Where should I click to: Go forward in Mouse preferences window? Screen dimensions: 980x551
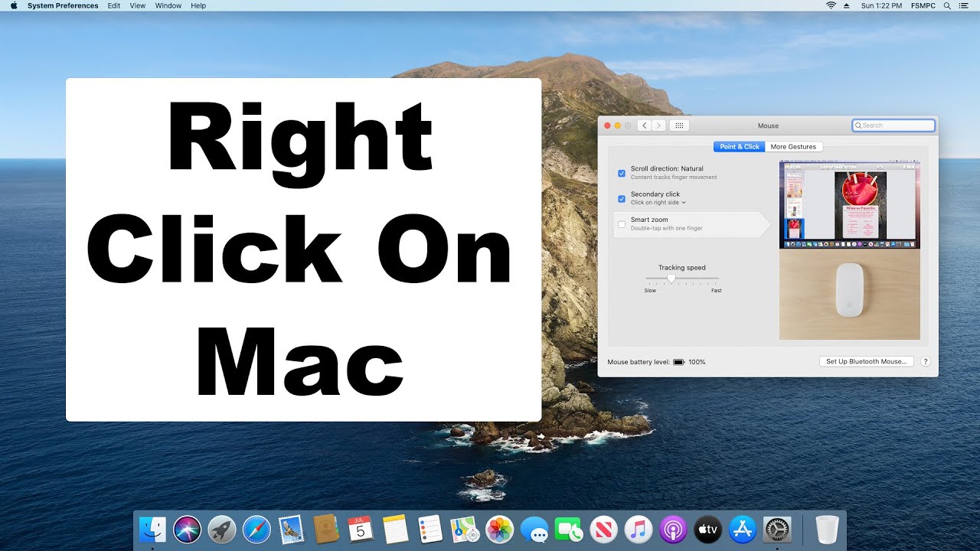658,126
